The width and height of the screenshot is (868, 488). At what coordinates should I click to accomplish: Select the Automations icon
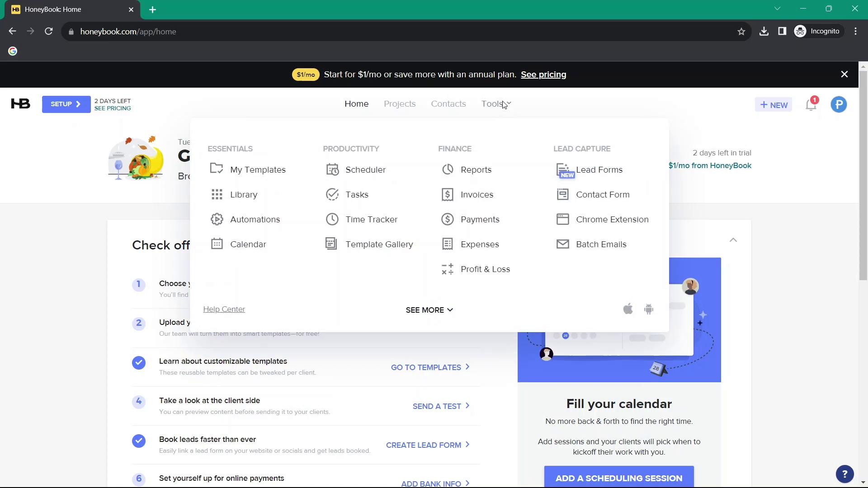tap(217, 219)
